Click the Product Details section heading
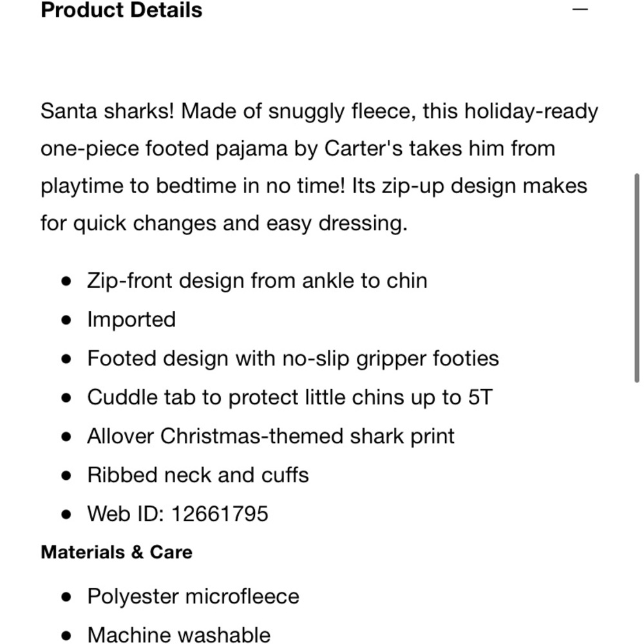The image size is (644, 644). click(x=122, y=10)
